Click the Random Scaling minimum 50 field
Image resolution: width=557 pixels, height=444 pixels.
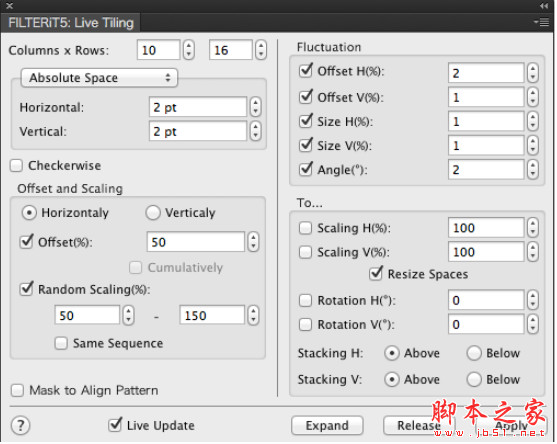coord(87,315)
